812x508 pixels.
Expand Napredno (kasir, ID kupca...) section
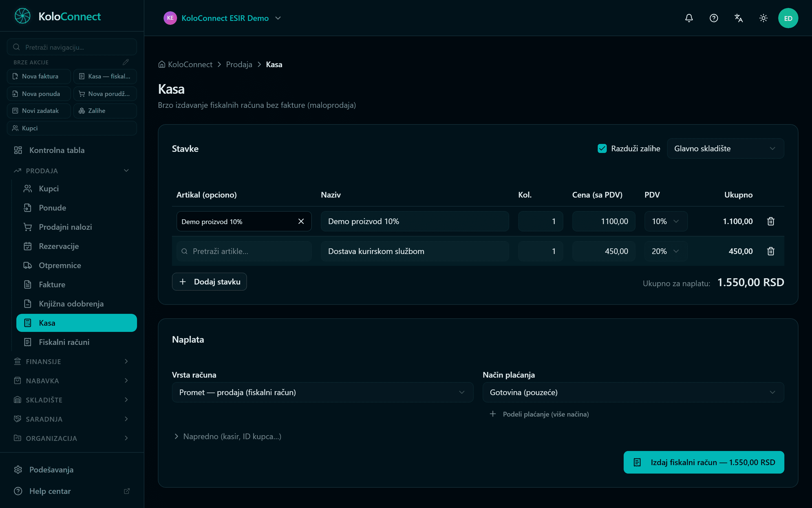[x=228, y=436]
